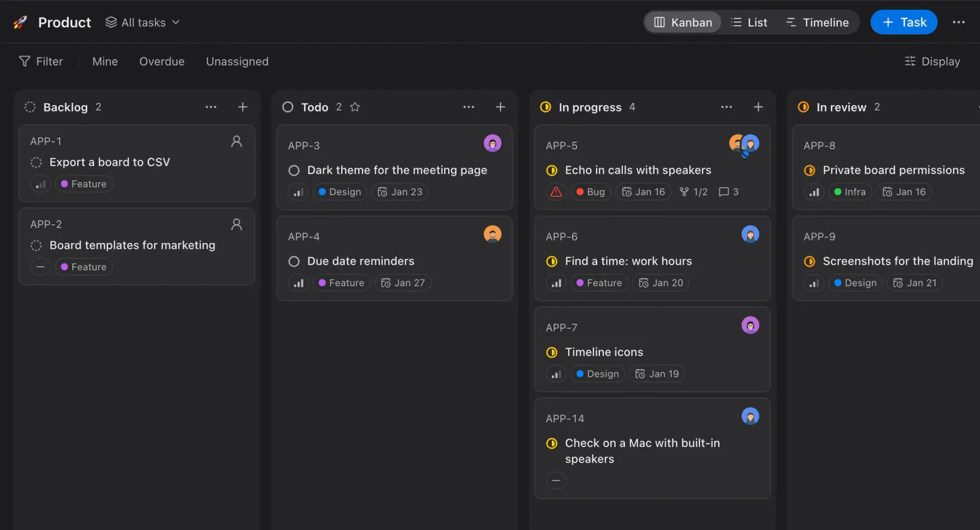Click Jan 27 due date on APP-4

tap(403, 283)
